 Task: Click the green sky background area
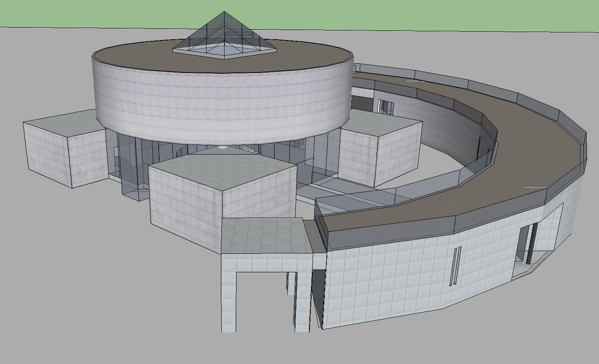(x=401, y=14)
